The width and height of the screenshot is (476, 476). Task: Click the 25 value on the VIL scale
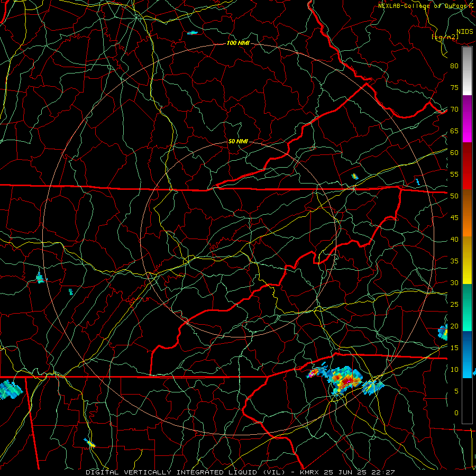tap(454, 305)
